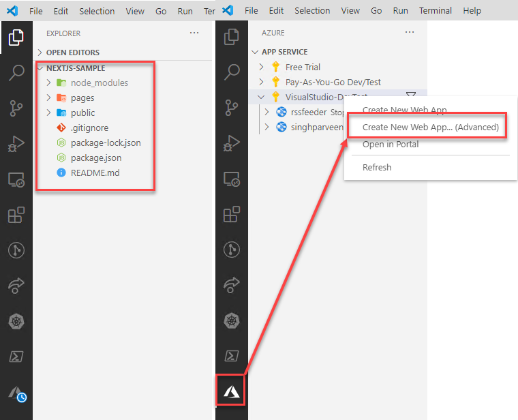Open Kubernetes icon in right window activity bar

point(231,320)
